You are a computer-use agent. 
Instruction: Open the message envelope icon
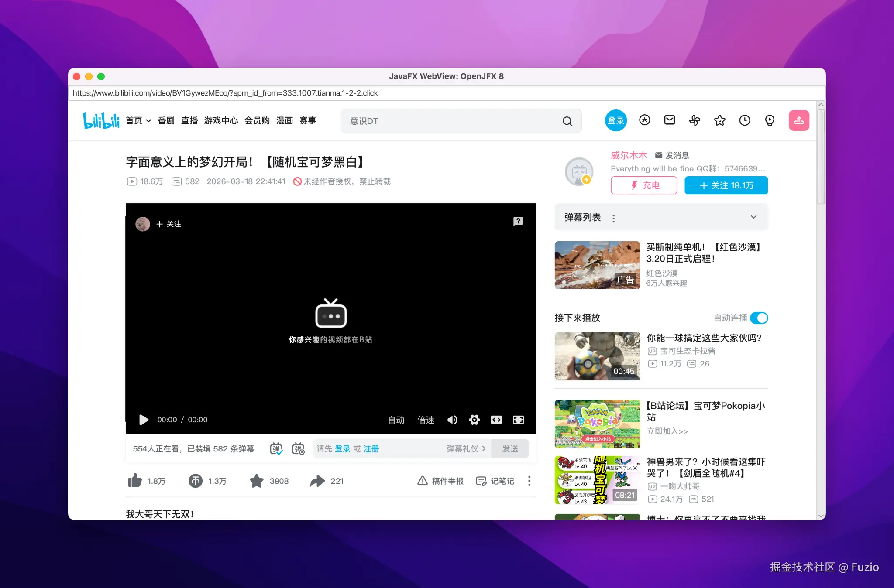[669, 120]
